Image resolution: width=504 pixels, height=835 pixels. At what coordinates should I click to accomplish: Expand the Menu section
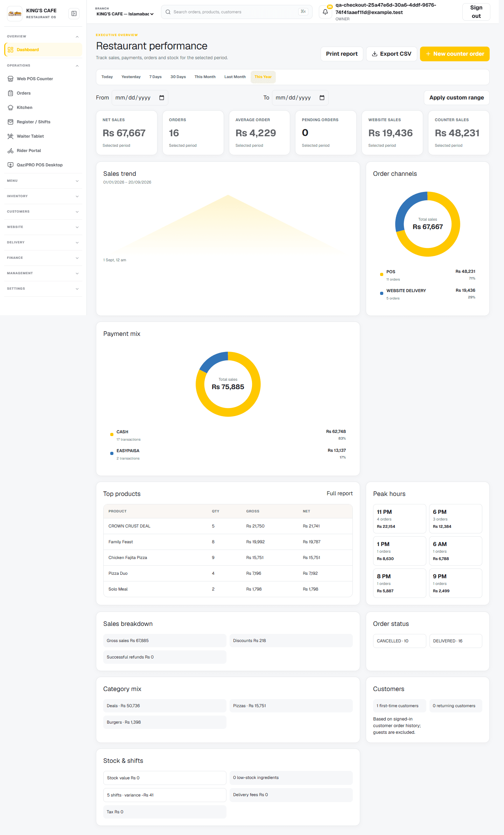pos(43,181)
